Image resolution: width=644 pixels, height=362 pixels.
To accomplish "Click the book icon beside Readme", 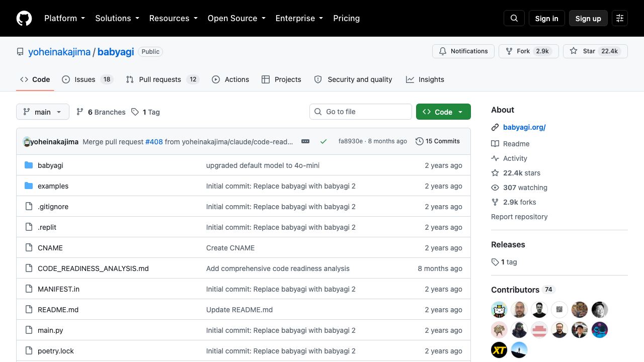I will click(x=495, y=144).
